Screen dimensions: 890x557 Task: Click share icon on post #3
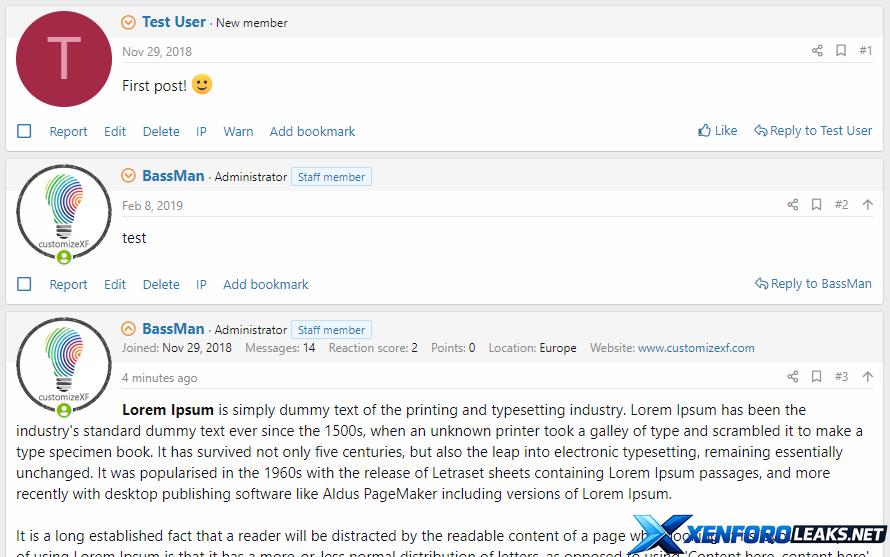793,377
